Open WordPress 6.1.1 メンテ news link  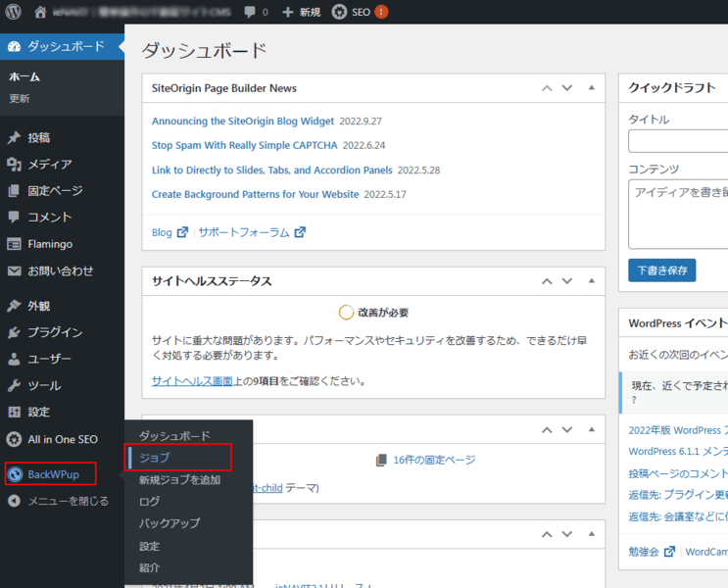pos(678,452)
